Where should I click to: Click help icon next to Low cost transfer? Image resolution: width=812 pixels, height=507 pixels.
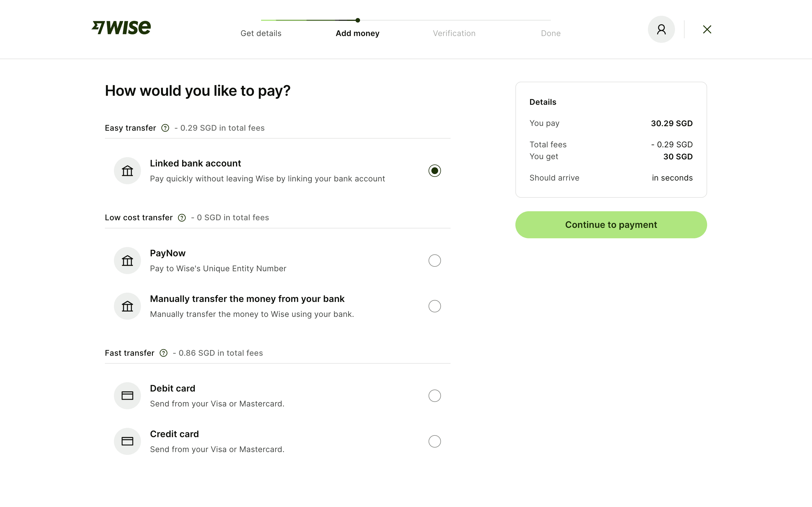[x=182, y=218]
